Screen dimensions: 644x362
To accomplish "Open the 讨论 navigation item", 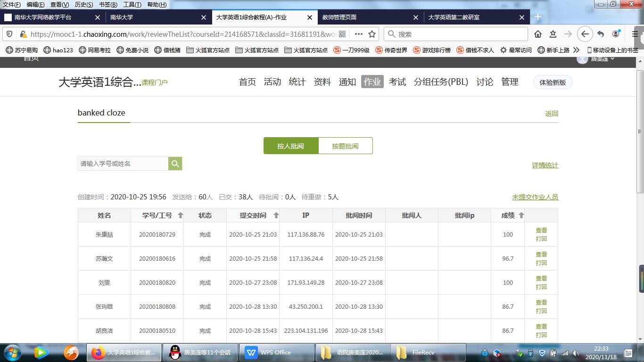I will (485, 82).
